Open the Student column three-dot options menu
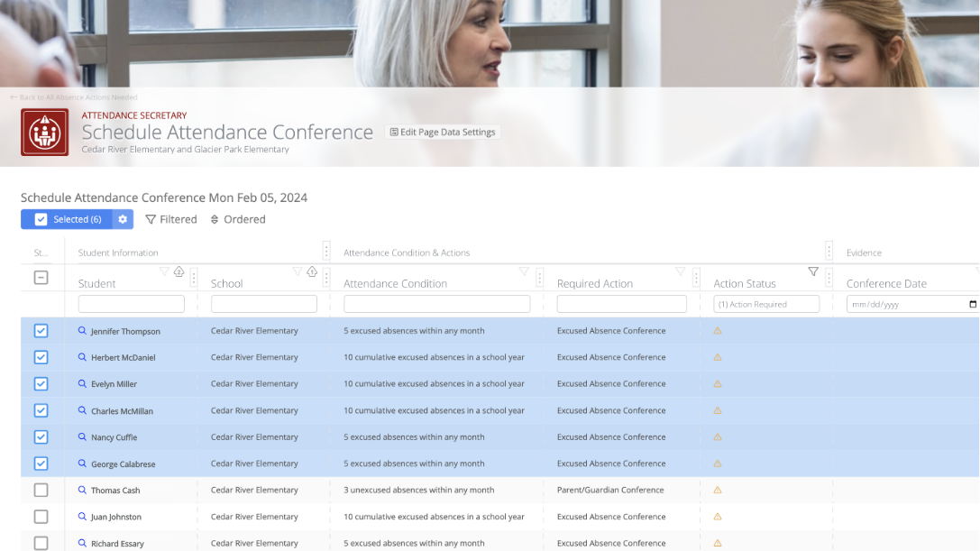This screenshot has height=551, width=980. click(x=194, y=279)
